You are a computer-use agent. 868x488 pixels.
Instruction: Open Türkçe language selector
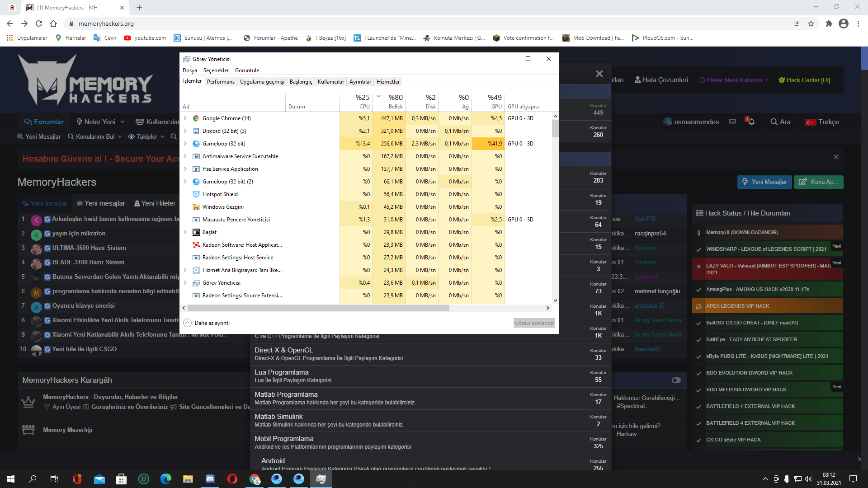pos(822,122)
